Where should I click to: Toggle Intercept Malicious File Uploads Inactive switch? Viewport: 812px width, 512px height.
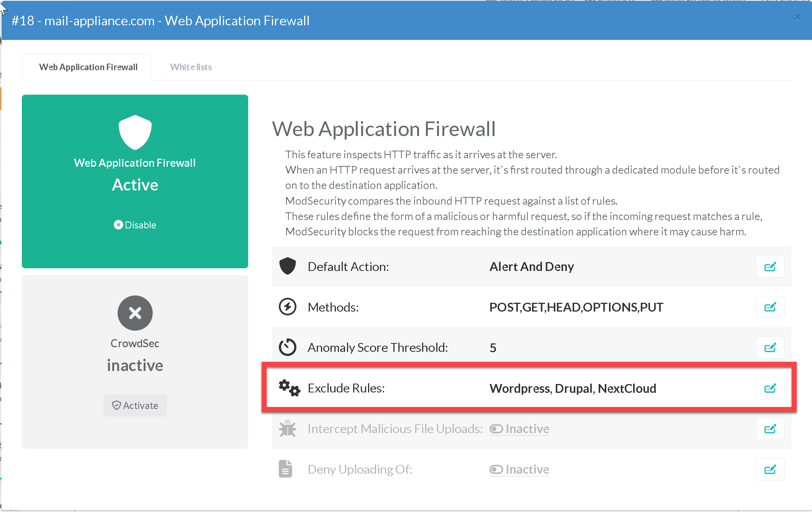point(519,429)
